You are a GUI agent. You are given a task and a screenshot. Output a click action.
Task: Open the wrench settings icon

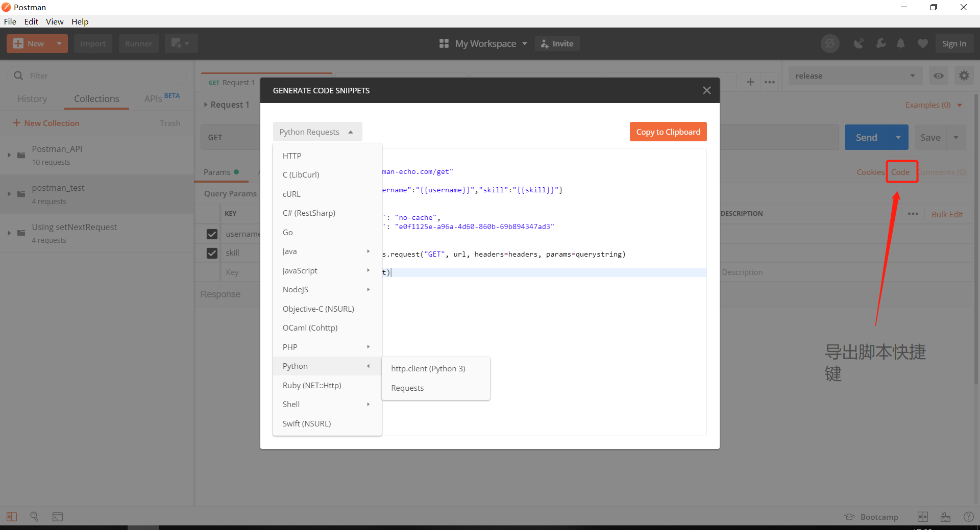(x=880, y=43)
